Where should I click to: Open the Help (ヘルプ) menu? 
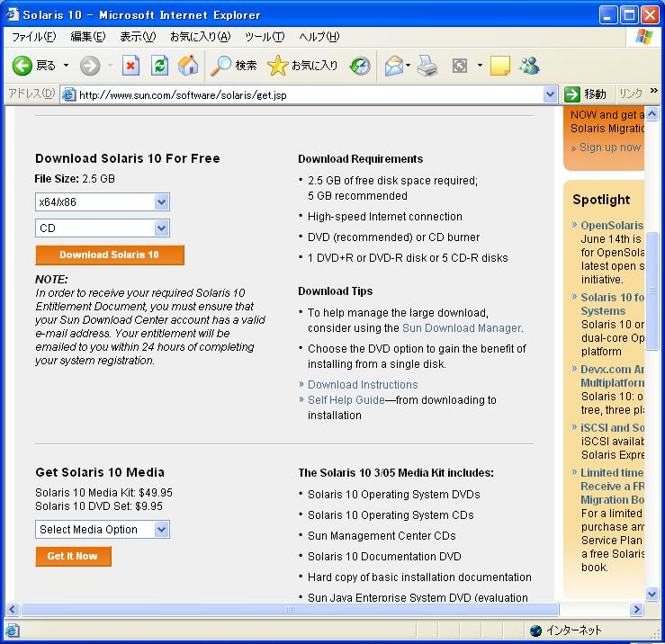pos(319,37)
